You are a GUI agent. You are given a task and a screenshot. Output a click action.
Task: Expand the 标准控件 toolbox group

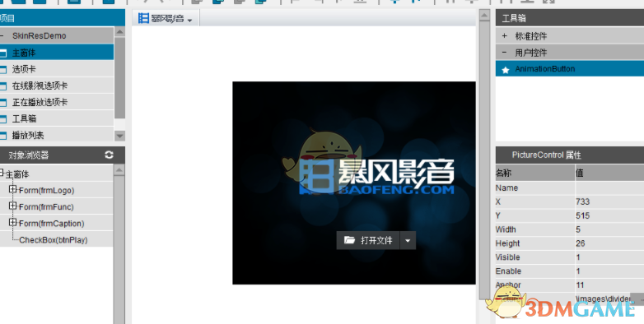(504, 35)
